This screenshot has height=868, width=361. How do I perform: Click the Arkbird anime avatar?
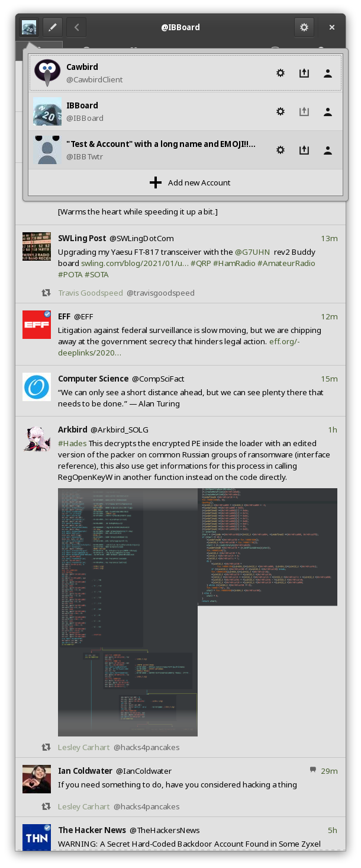click(x=37, y=438)
